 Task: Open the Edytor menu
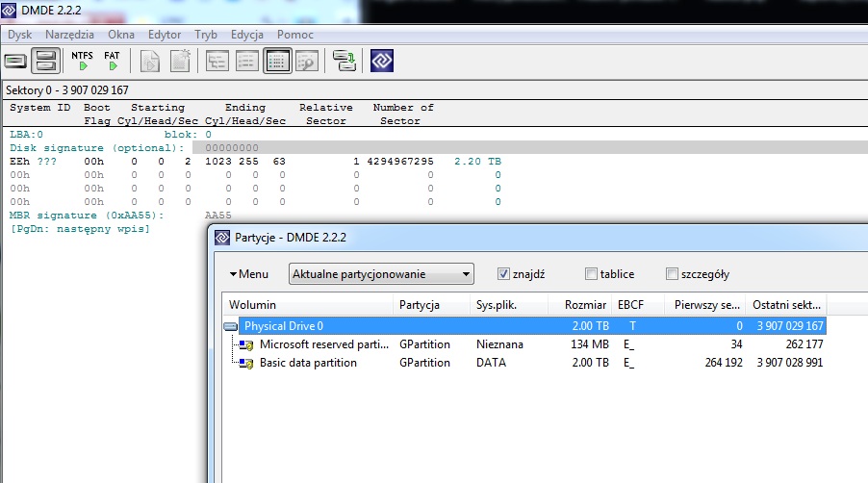165,35
